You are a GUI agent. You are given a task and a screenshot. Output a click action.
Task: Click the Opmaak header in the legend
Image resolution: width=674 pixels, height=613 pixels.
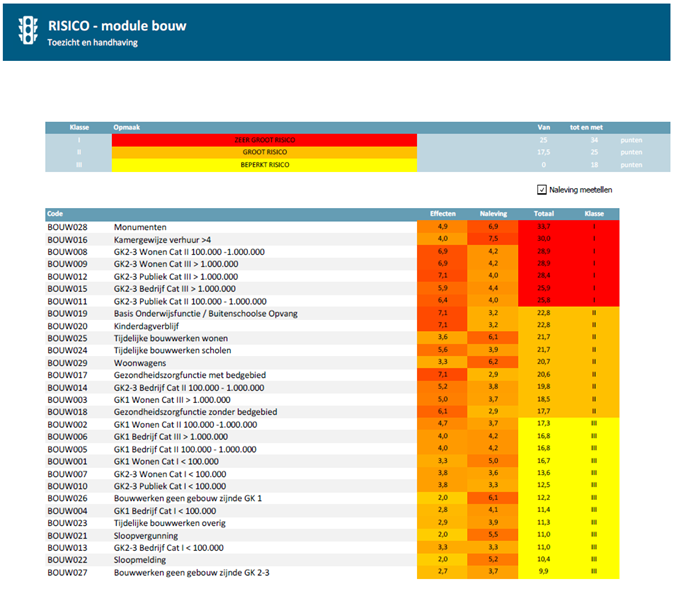click(x=126, y=128)
